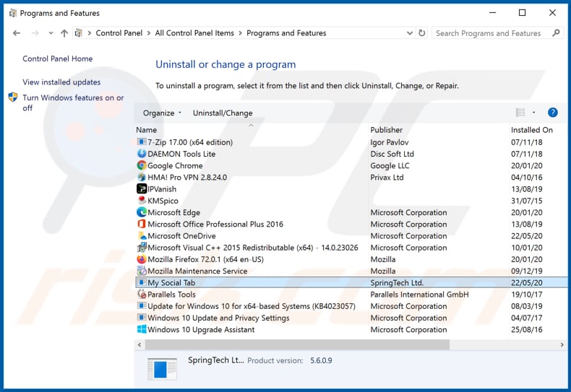
Task: Open View installed updates link
Action: [61, 82]
